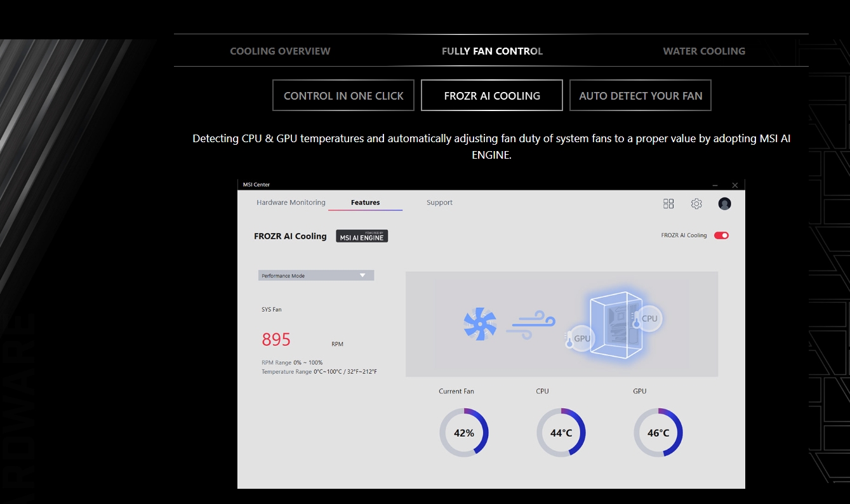
Task: Minimize the MSI Center window
Action: [x=715, y=185]
